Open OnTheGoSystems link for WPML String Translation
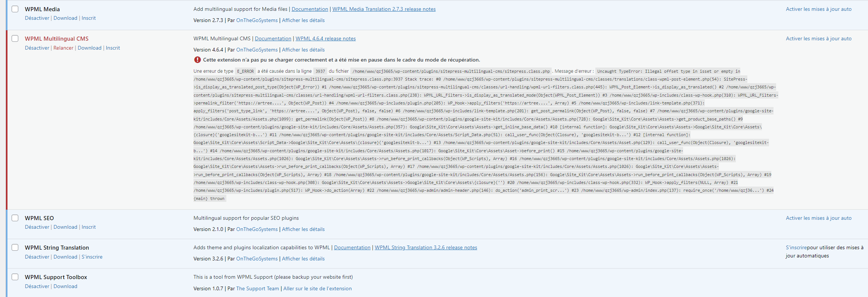Viewport: 868px width, 297px height. pyautogui.click(x=257, y=259)
